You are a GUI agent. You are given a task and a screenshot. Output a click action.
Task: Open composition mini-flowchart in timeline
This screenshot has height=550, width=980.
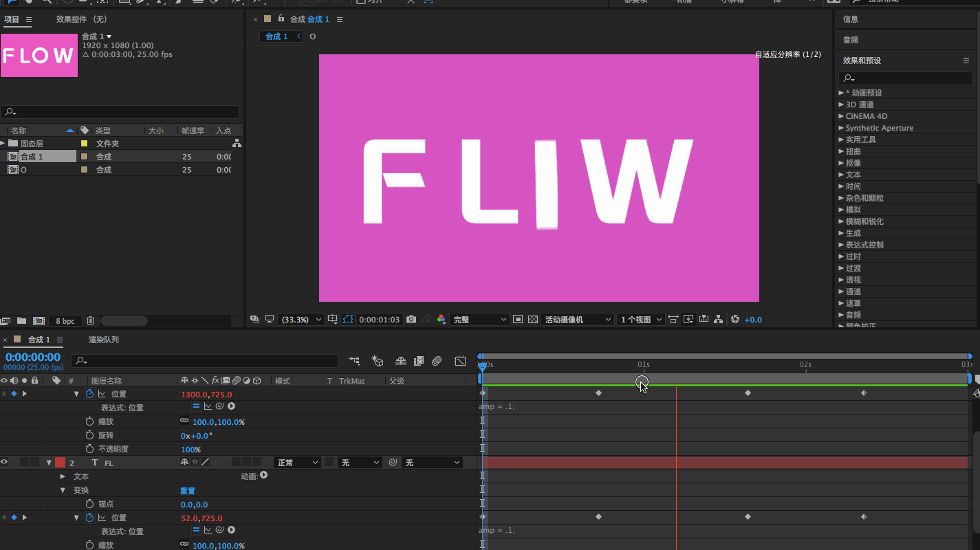(x=354, y=361)
